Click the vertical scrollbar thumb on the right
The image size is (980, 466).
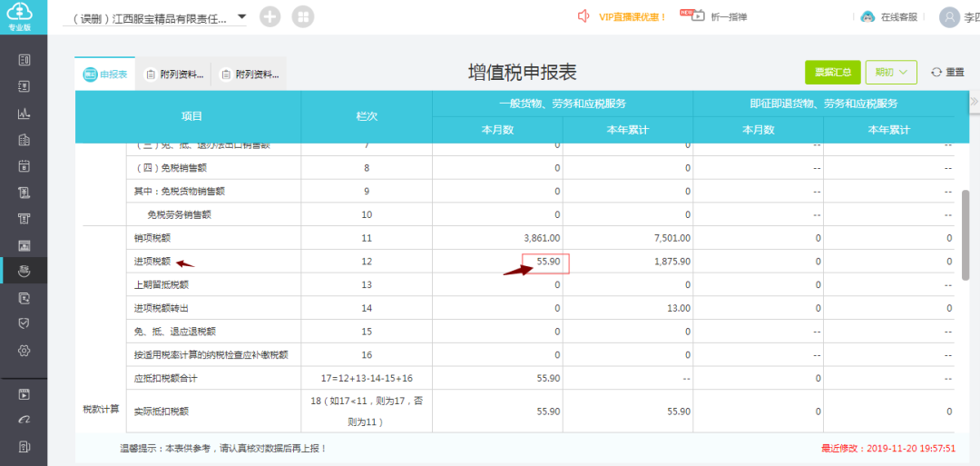[x=965, y=234]
